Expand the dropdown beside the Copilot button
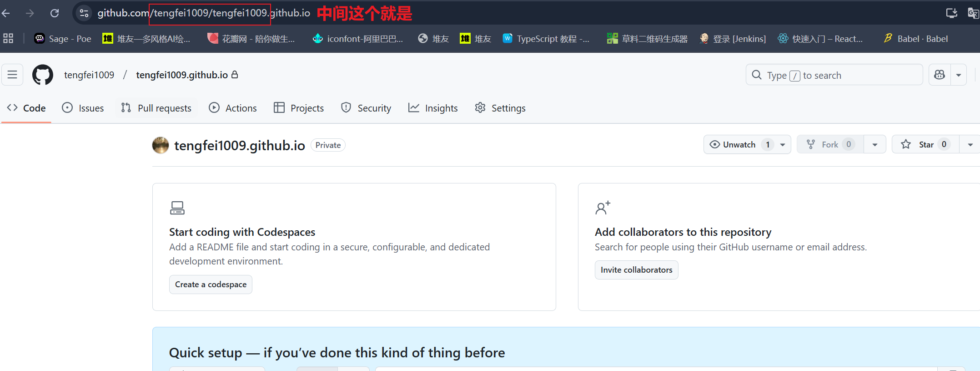 [x=959, y=75]
